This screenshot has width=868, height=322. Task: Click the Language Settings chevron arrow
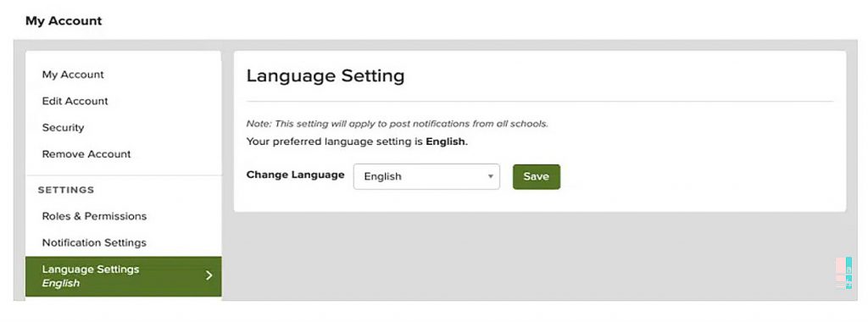(x=209, y=275)
